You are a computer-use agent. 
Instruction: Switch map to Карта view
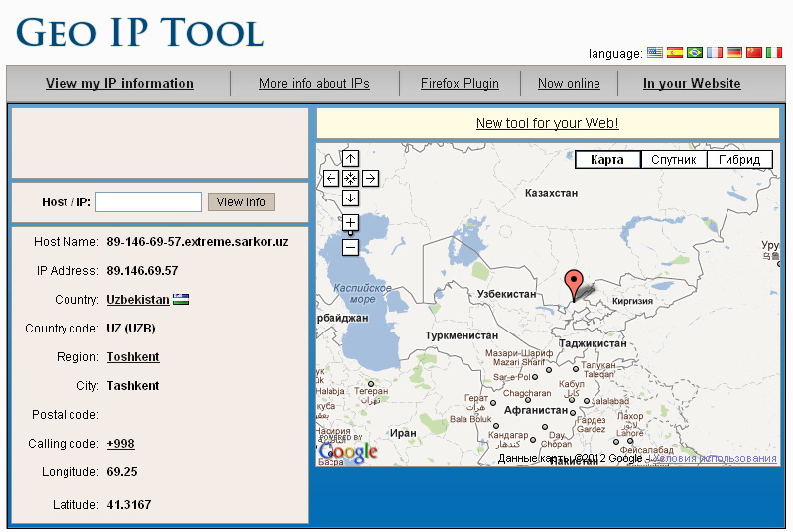[607, 159]
